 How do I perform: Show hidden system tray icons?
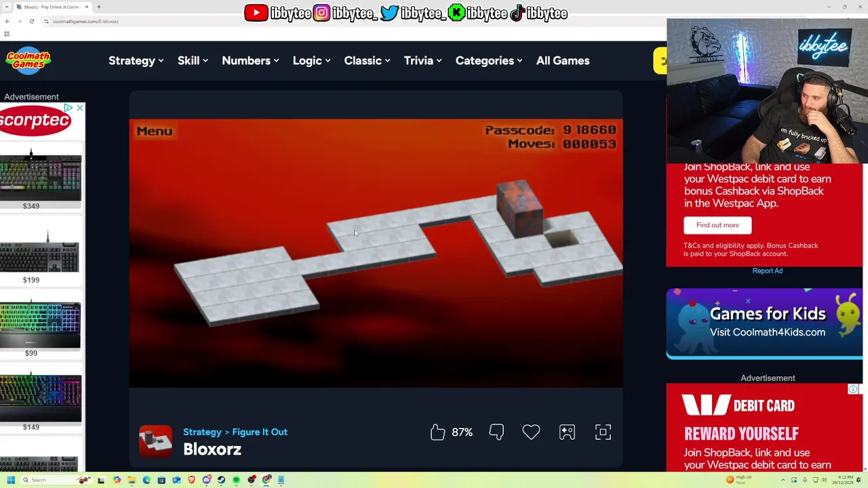(783, 480)
